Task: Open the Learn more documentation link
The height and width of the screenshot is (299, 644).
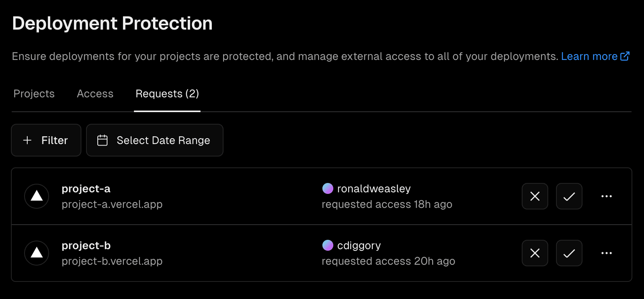Action: point(589,56)
